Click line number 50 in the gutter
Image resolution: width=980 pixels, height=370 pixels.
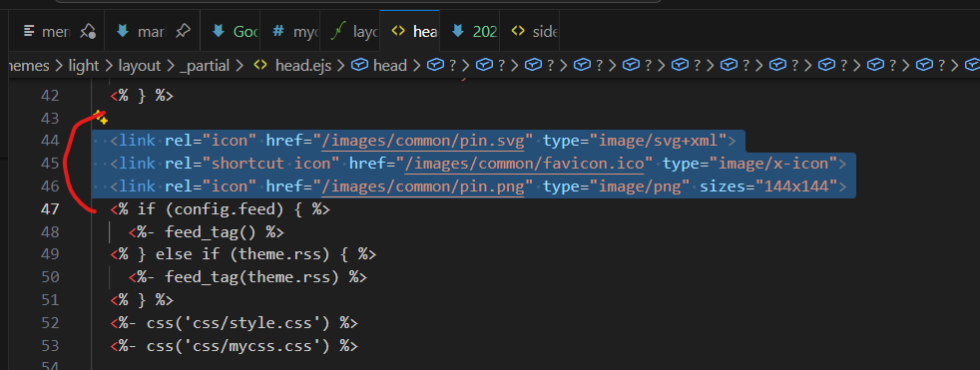49,276
